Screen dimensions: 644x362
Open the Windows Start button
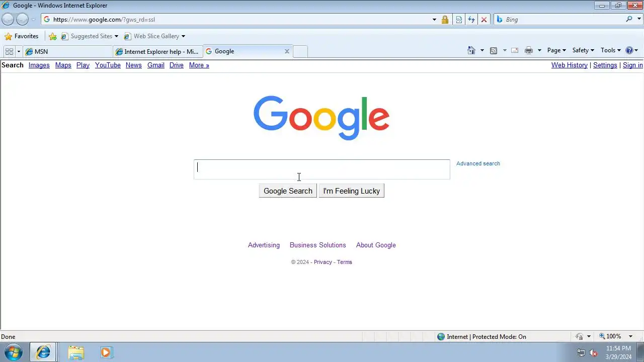pos(13,352)
